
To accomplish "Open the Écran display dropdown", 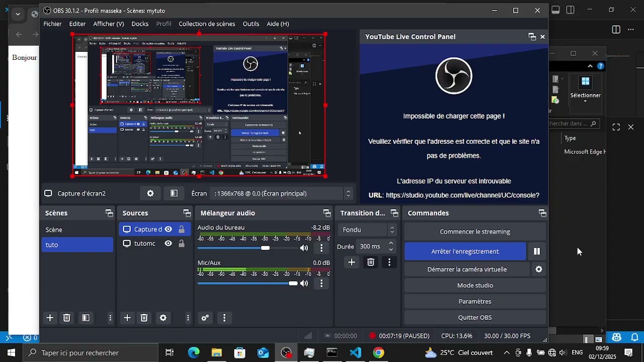I will pyautogui.click(x=282, y=194).
